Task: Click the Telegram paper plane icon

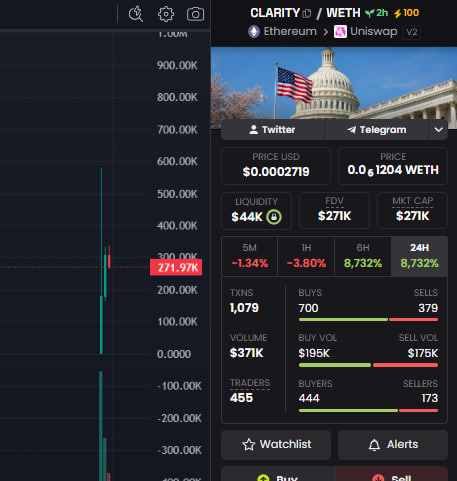Action: [x=352, y=130]
